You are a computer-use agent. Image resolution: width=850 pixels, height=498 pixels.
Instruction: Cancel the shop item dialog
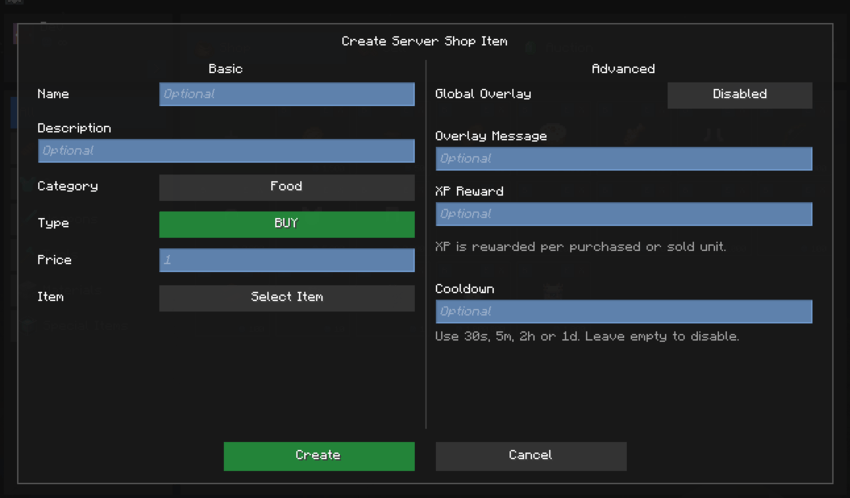point(531,456)
